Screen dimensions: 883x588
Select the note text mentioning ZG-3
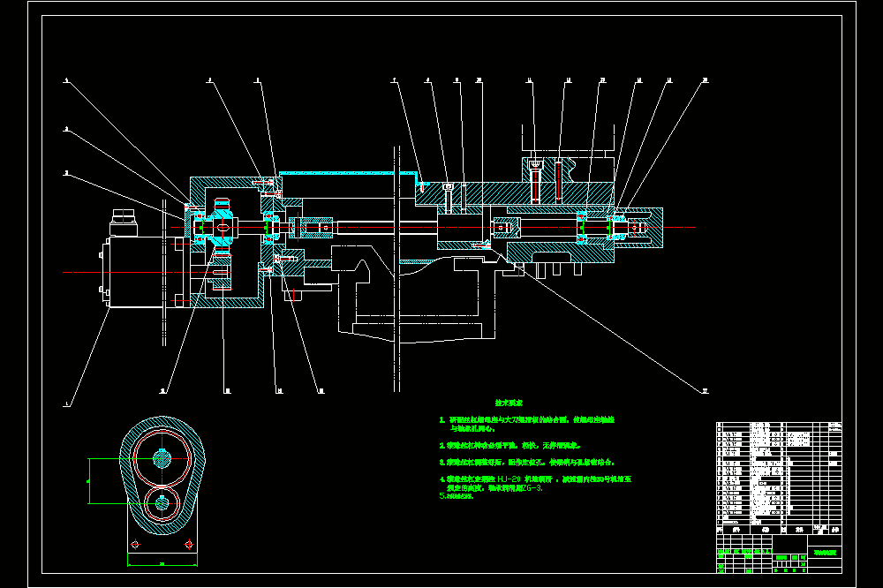click(x=495, y=488)
